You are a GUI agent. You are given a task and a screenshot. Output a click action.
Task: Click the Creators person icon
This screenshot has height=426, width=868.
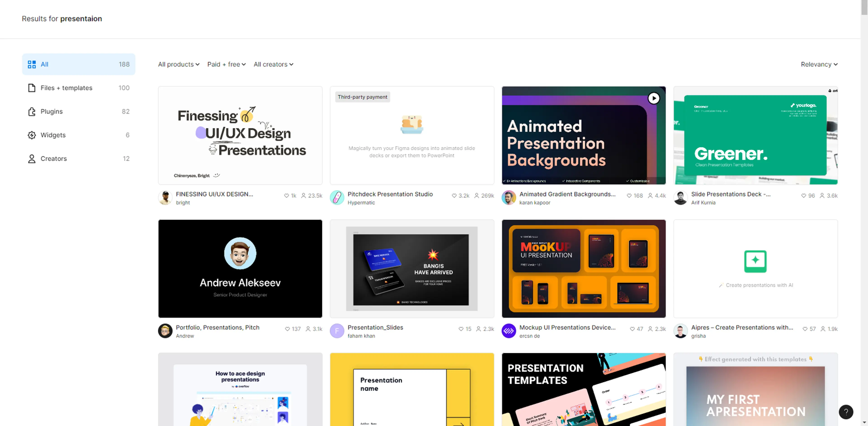32,159
